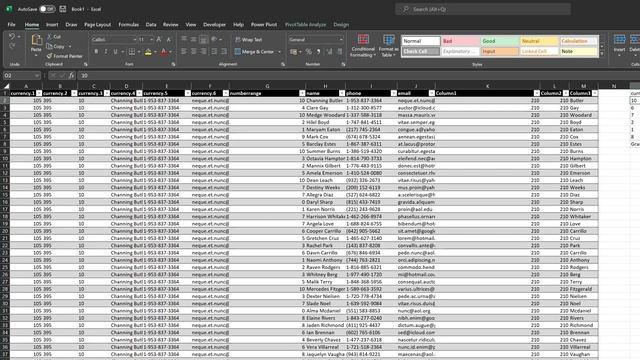This screenshot has height=360, width=640.
Task: Align text left in the Alignment group
Action: [184, 51]
